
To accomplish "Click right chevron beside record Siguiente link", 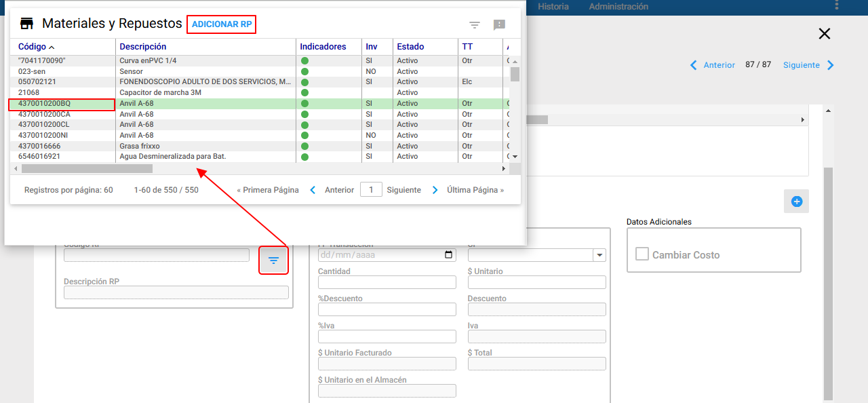I will click(x=831, y=65).
